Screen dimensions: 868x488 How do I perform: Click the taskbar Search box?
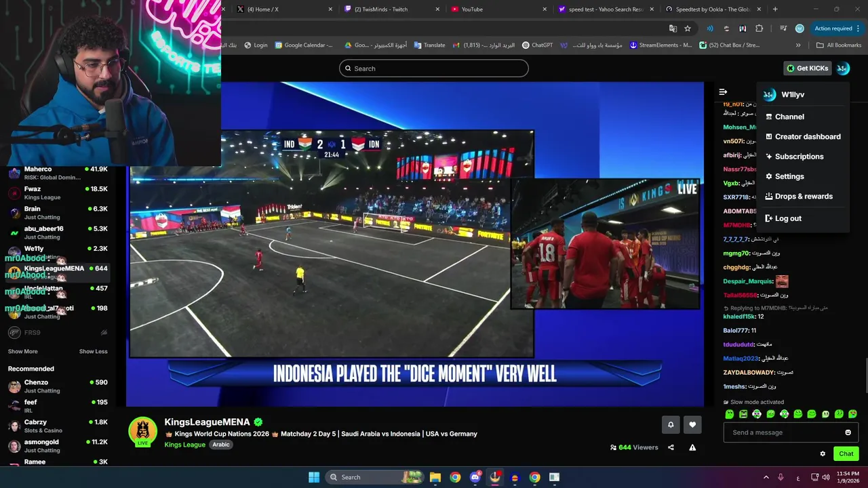click(373, 477)
